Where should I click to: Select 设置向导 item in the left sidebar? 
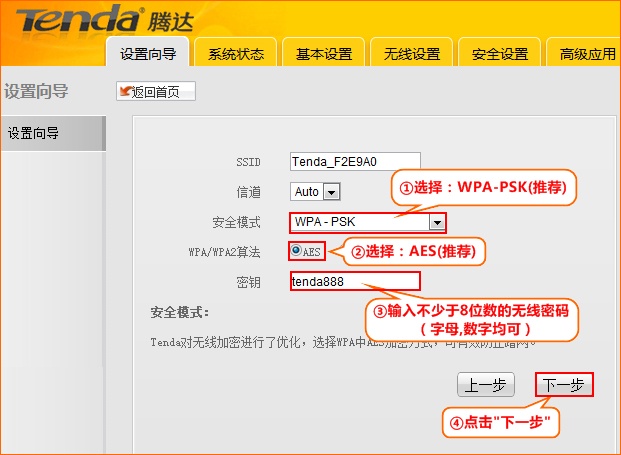coord(52,133)
